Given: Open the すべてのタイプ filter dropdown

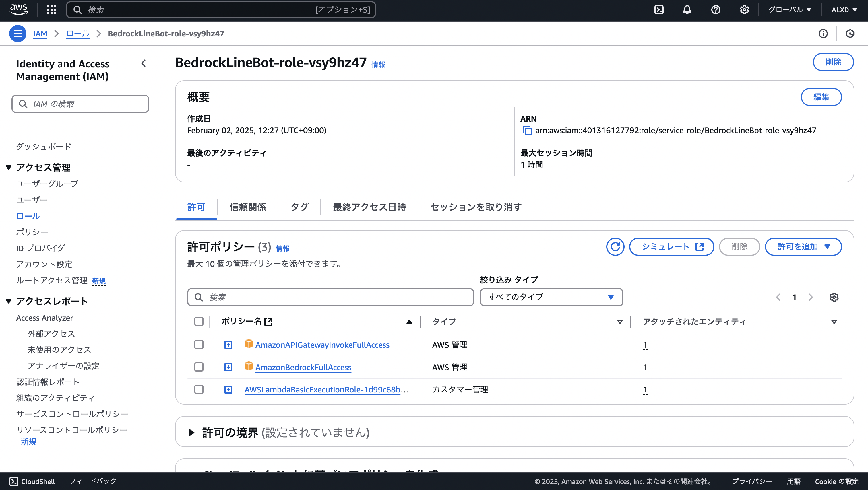Looking at the screenshot, I should [x=551, y=297].
